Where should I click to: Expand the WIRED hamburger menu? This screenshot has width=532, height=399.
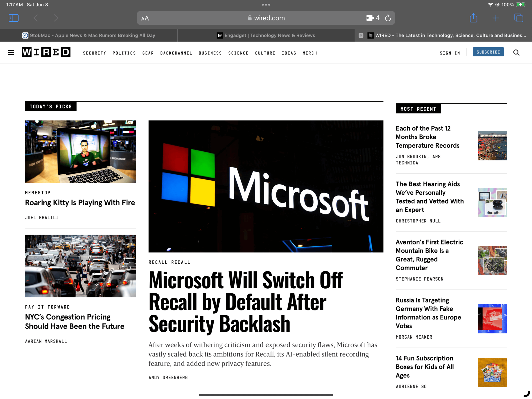coord(11,53)
